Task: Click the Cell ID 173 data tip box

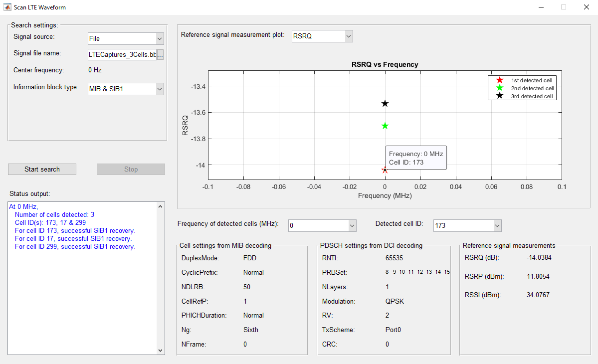Action: (x=415, y=158)
